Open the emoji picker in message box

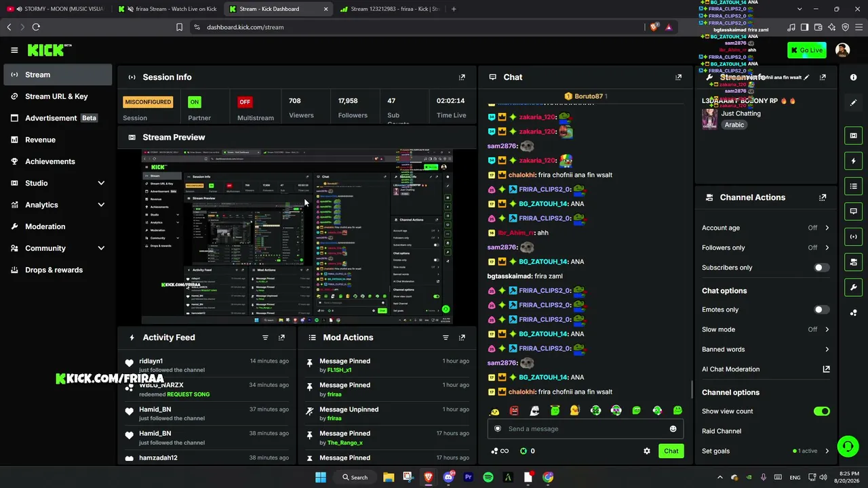coord(673,429)
